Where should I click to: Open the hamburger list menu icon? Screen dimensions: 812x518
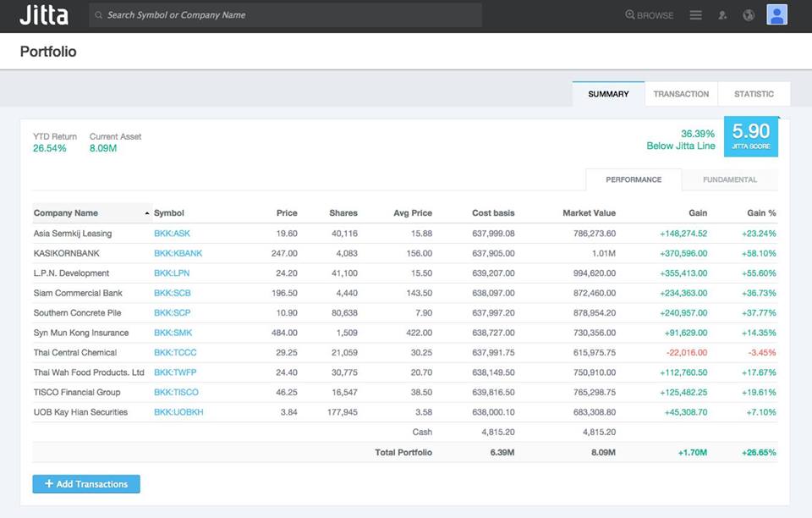pyautogui.click(x=695, y=15)
